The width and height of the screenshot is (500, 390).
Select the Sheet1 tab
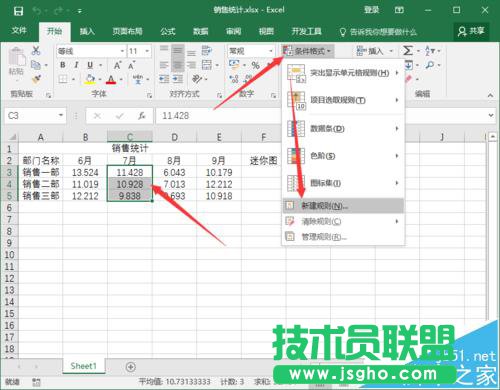[x=83, y=366]
